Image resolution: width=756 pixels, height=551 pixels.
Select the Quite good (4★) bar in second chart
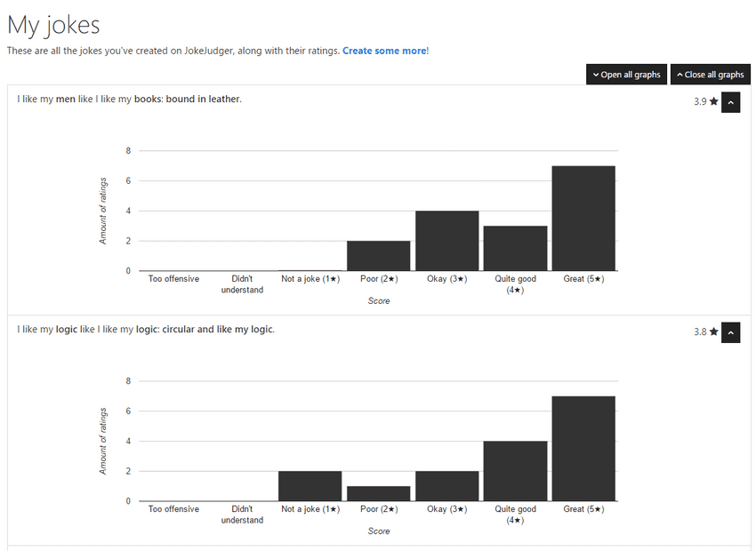pyautogui.click(x=515, y=471)
